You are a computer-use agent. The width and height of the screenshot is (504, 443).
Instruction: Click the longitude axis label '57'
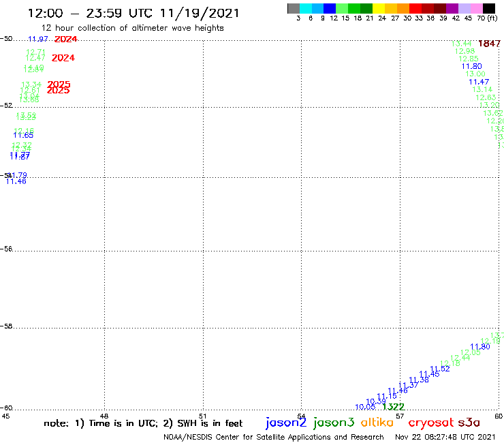click(400, 416)
